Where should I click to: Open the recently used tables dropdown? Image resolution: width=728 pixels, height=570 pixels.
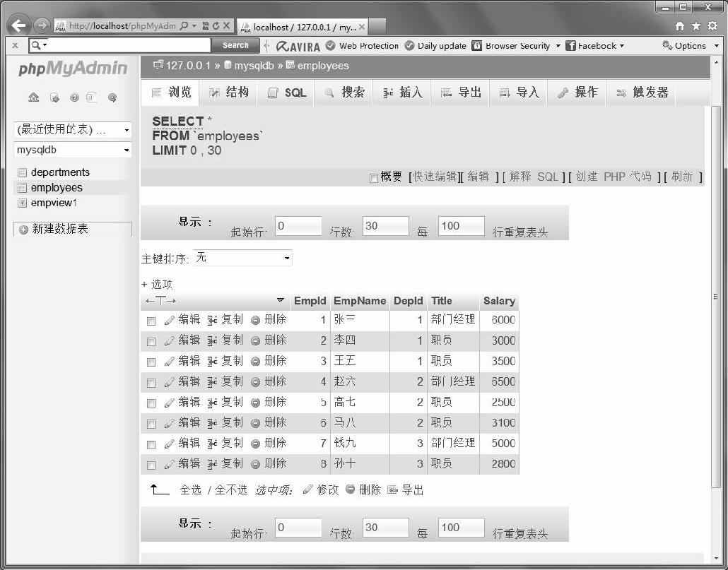(72, 130)
